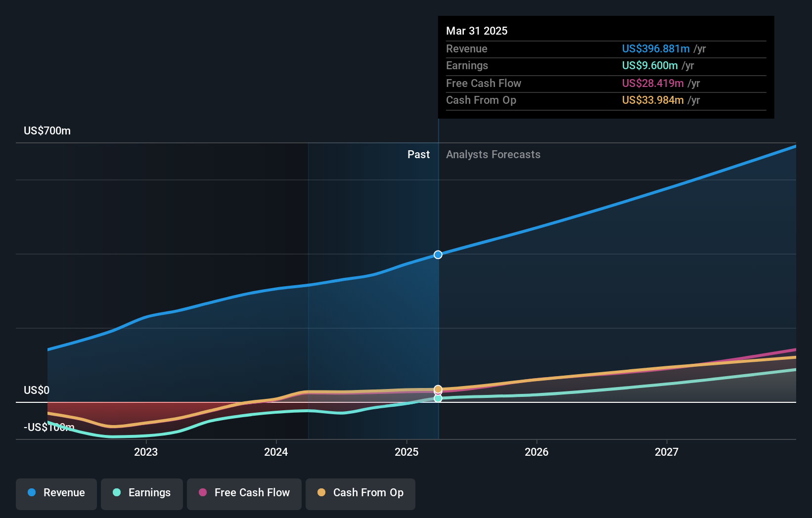The image size is (812, 518).
Task: Expand the Cash From Op legend entry
Action: tap(360, 494)
